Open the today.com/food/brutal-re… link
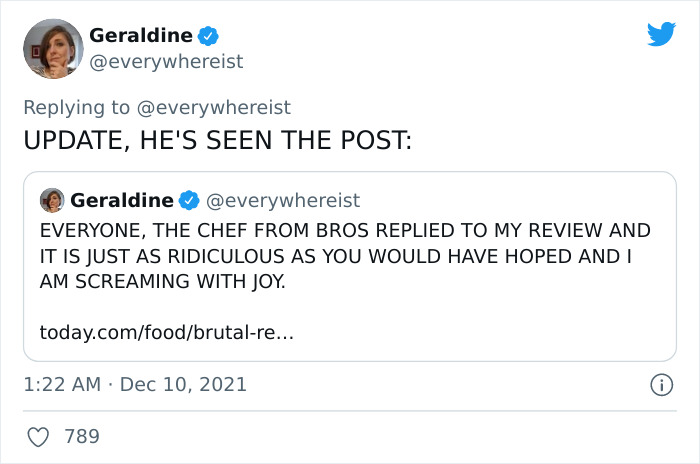This screenshot has height=464, width=700. click(x=167, y=330)
